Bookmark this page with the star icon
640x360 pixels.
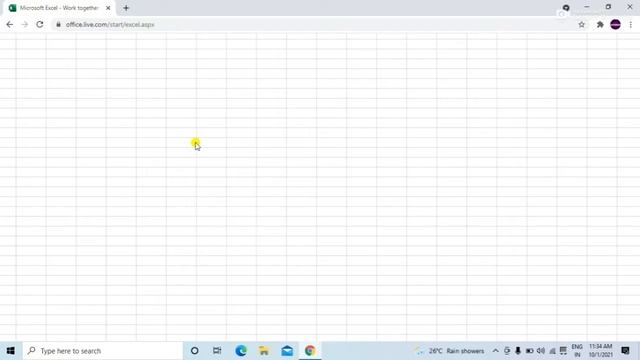pyautogui.click(x=582, y=24)
